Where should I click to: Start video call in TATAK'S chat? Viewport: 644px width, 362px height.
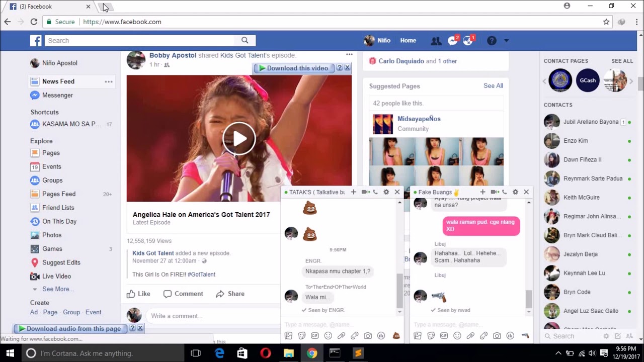point(365,192)
